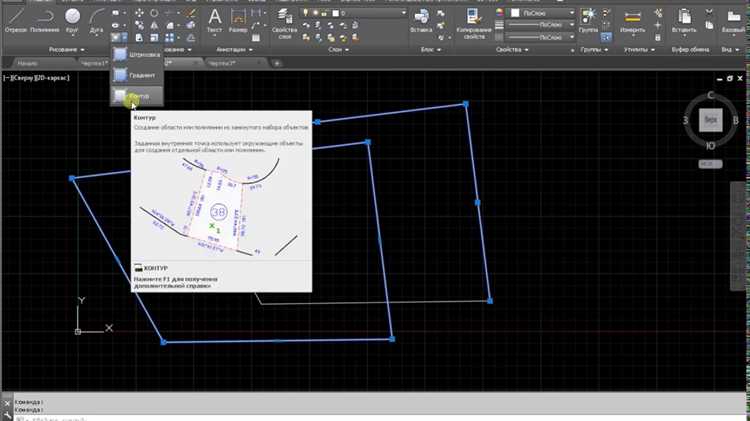The image size is (750, 421).
Task: Select the Mirror tool in the modify panel
Action: coord(154,25)
